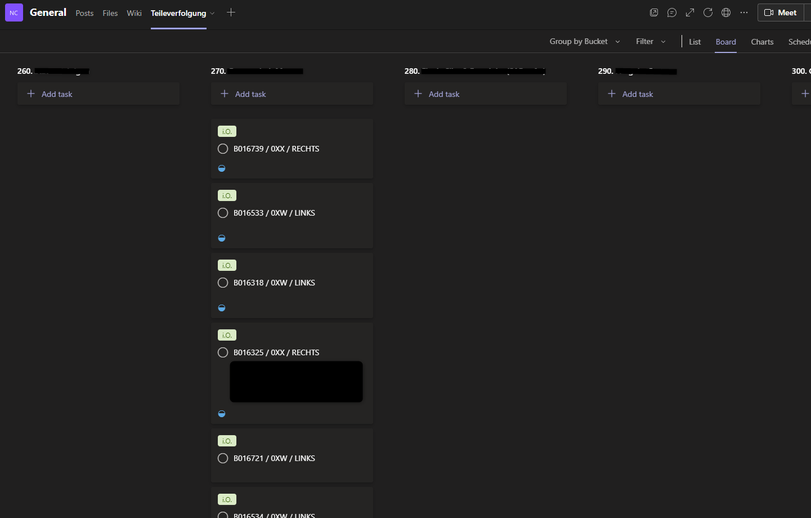This screenshot has height=518, width=811.
Task: Click the bucket 260 heading
Action: [53, 71]
